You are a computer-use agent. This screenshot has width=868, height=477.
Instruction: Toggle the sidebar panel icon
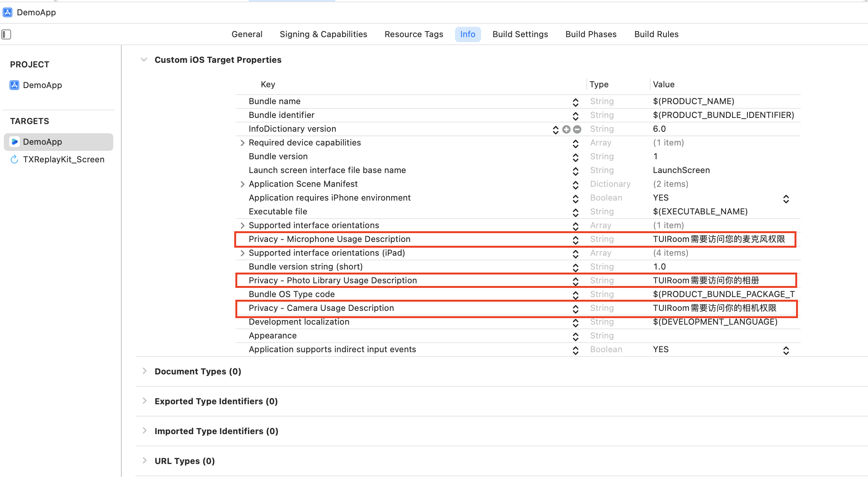point(6,34)
